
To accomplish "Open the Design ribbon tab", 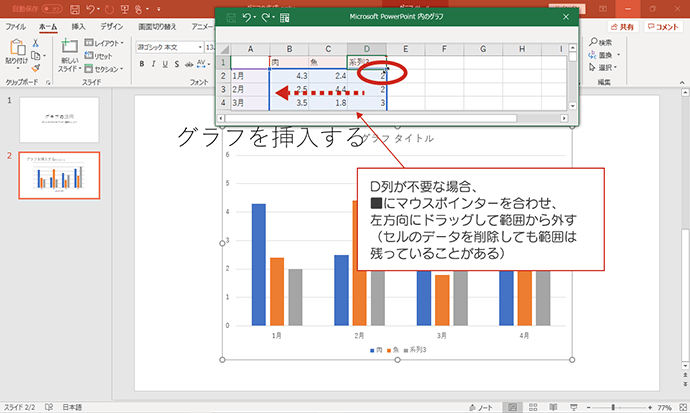I will click(112, 27).
